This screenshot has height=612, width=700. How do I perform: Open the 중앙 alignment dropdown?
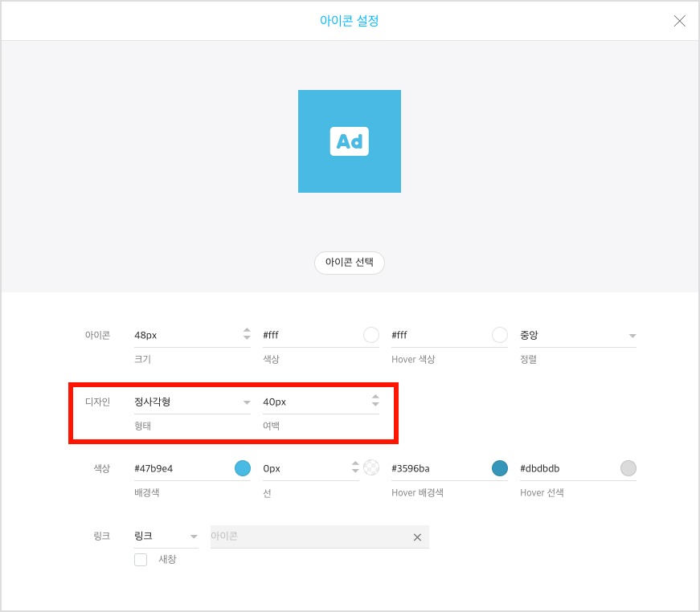point(578,336)
